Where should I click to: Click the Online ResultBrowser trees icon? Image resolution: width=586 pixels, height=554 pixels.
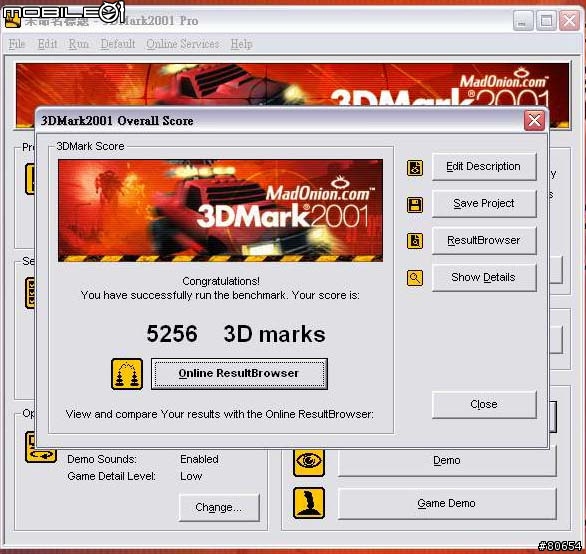(127, 374)
